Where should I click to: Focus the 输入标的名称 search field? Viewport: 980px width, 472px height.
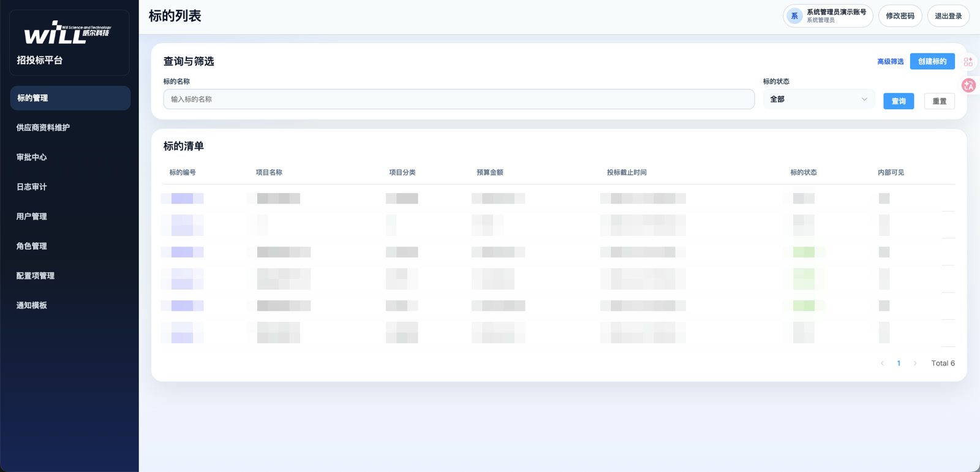(459, 99)
